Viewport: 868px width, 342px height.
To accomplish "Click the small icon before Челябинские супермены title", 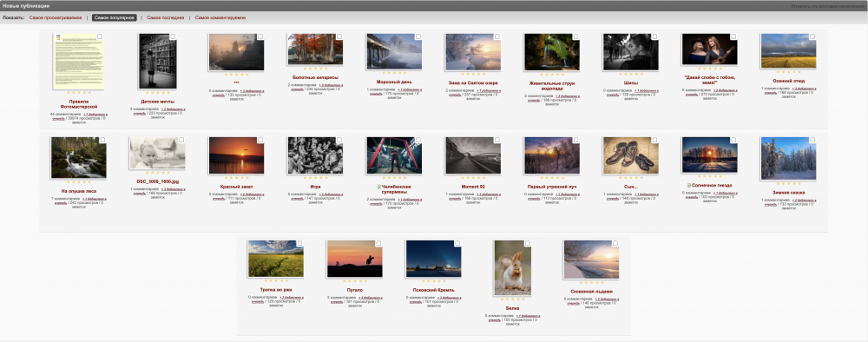I will tap(379, 187).
